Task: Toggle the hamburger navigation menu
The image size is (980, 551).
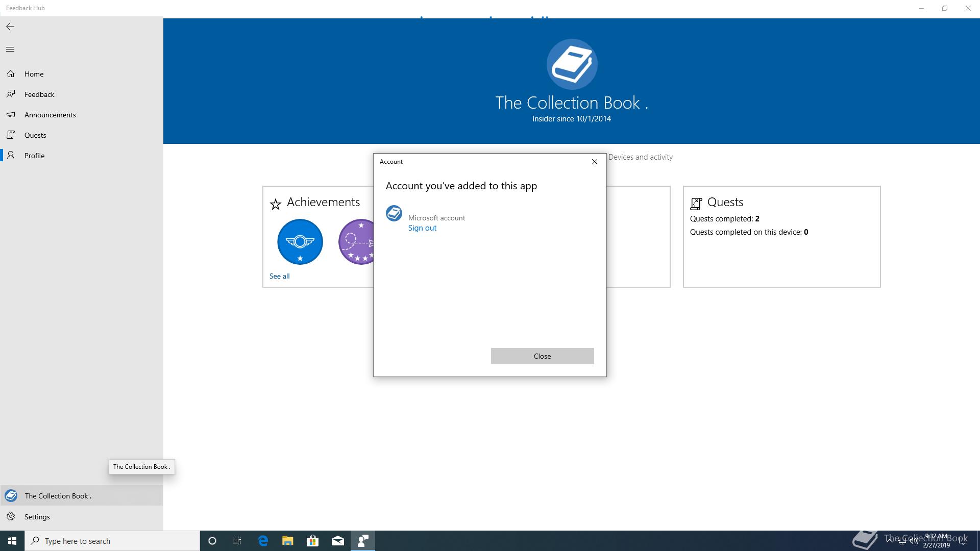Action: 10,49
